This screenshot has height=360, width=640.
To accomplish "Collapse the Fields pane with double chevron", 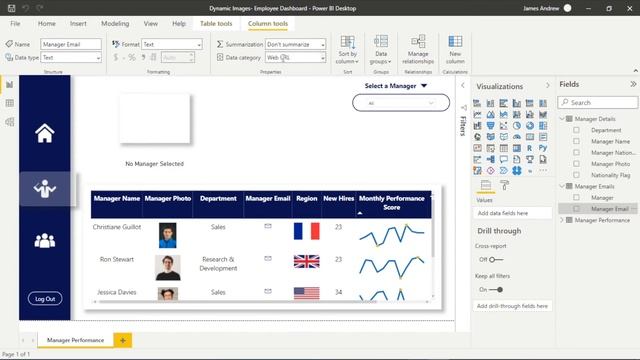I will tap(633, 84).
